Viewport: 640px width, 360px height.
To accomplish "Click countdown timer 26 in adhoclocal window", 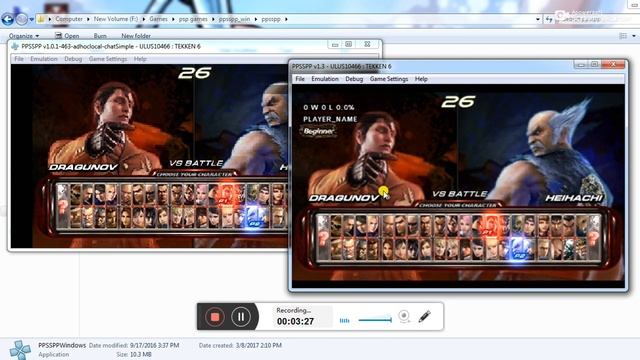I will 195,73.
